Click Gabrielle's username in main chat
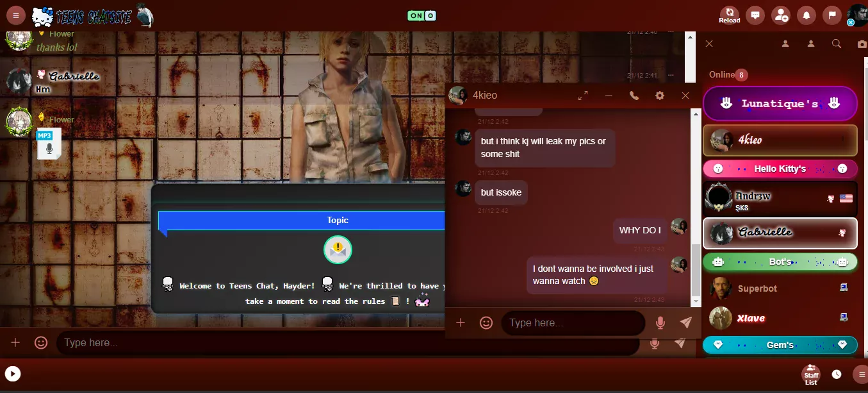This screenshot has width=868, height=393. 74,76
